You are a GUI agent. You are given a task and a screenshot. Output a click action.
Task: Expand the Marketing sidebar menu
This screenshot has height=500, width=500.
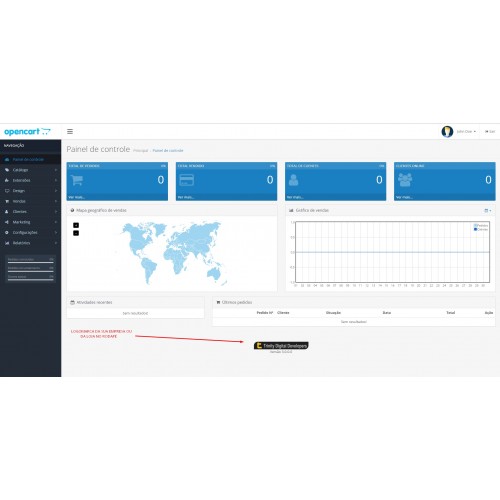(x=31, y=222)
